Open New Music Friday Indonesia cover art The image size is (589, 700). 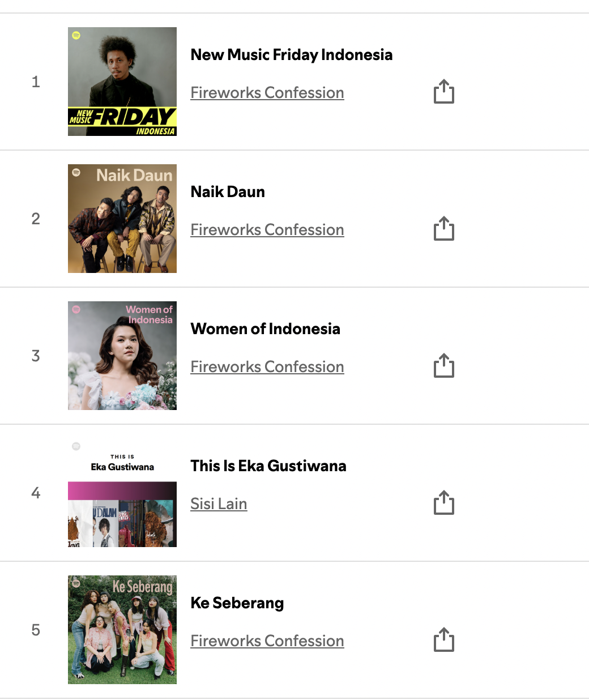(122, 82)
